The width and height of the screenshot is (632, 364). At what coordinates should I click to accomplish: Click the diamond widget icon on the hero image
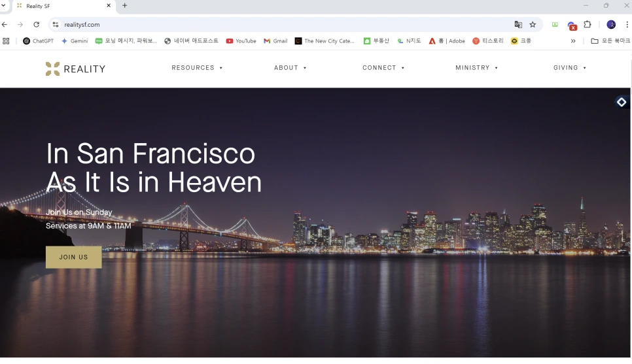click(622, 103)
